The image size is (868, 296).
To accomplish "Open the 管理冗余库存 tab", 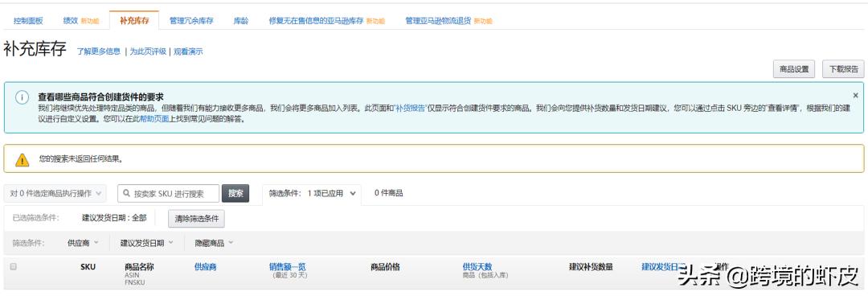I will pyautogui.click(x=191, y=21).
